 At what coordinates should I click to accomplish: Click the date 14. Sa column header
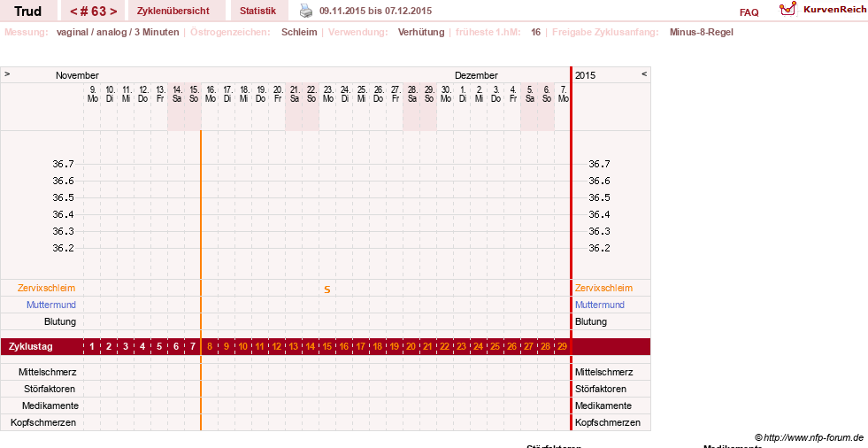click(x=177, y=94)
